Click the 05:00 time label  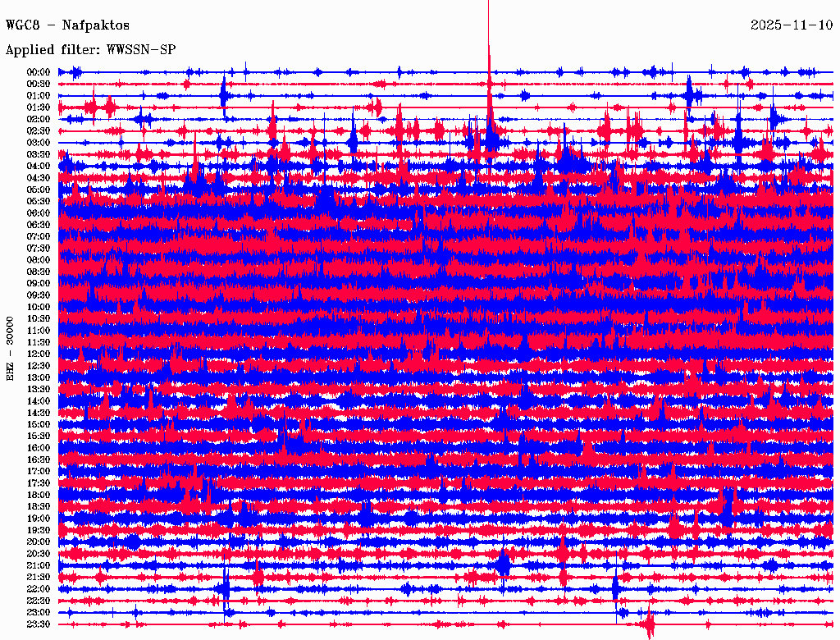[x=39, y=190]
